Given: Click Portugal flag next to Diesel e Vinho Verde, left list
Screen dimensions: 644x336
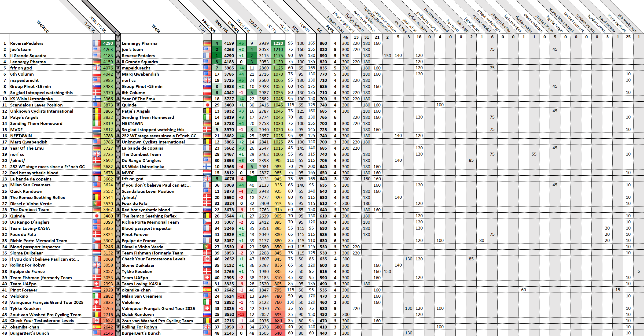Looking at the screenshot, I should tap(97, 204).
